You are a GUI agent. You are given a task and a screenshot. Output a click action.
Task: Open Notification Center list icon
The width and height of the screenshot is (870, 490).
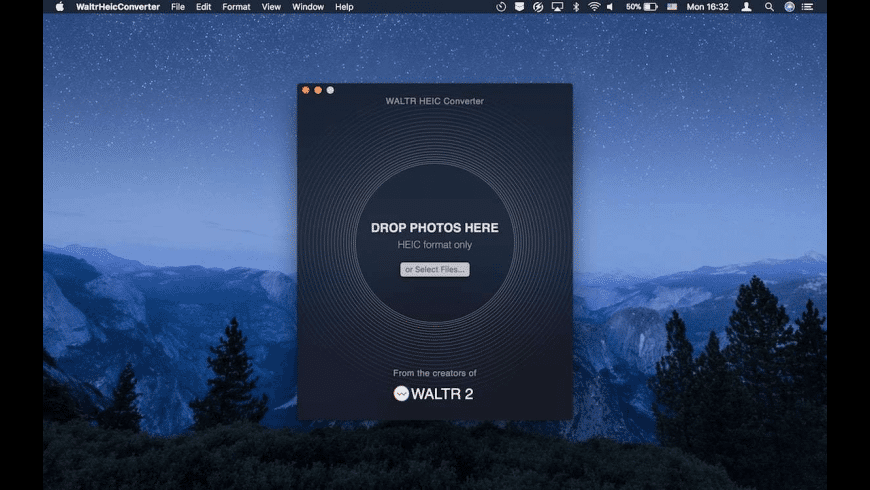click(x=808, y=7)
